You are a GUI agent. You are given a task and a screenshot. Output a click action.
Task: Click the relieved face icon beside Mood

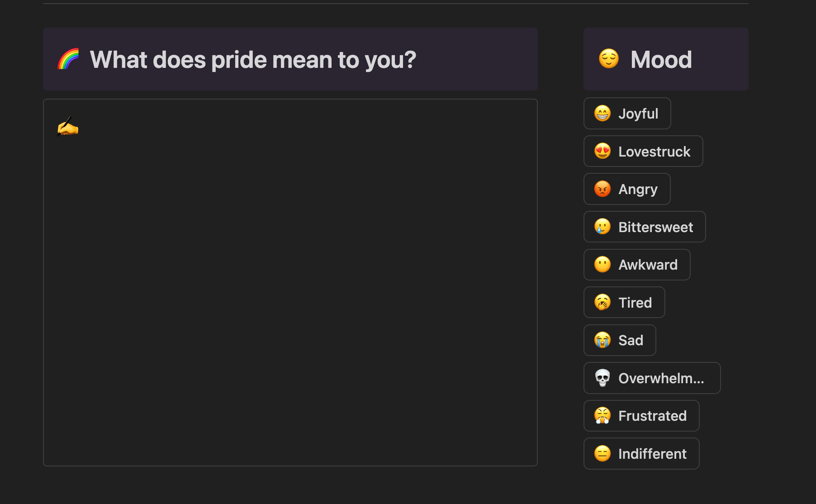click(608, 59)
